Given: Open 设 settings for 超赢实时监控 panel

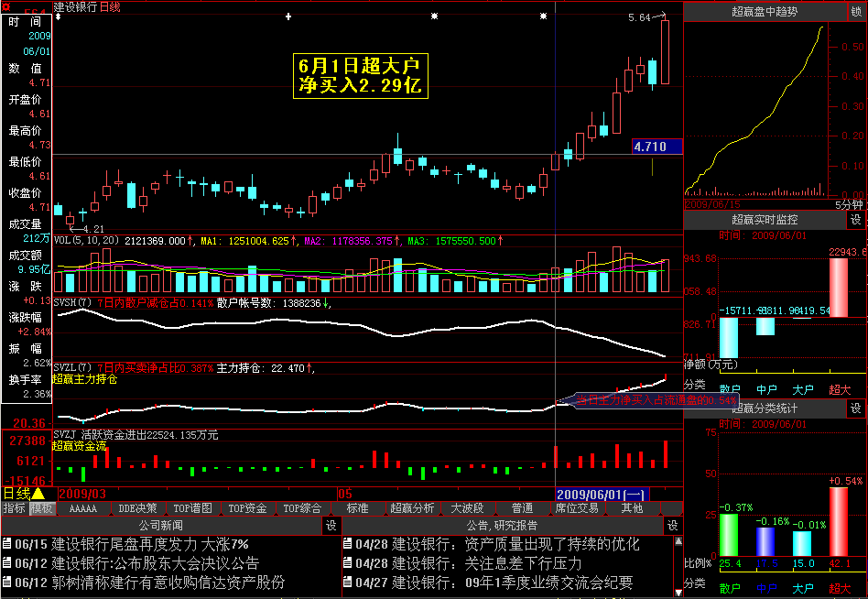Looking at the screenshot, I should pyautogui.click(x=855, y=220).
